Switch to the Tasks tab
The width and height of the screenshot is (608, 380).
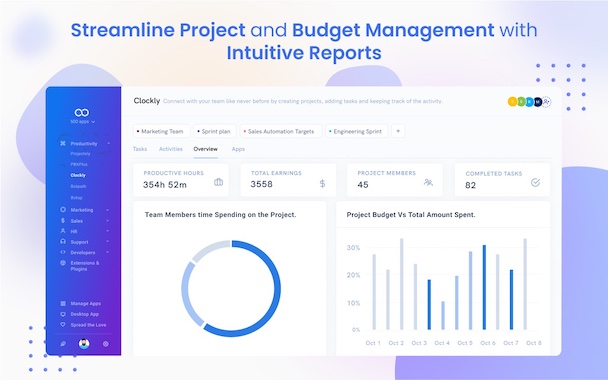tap(140, 149)
